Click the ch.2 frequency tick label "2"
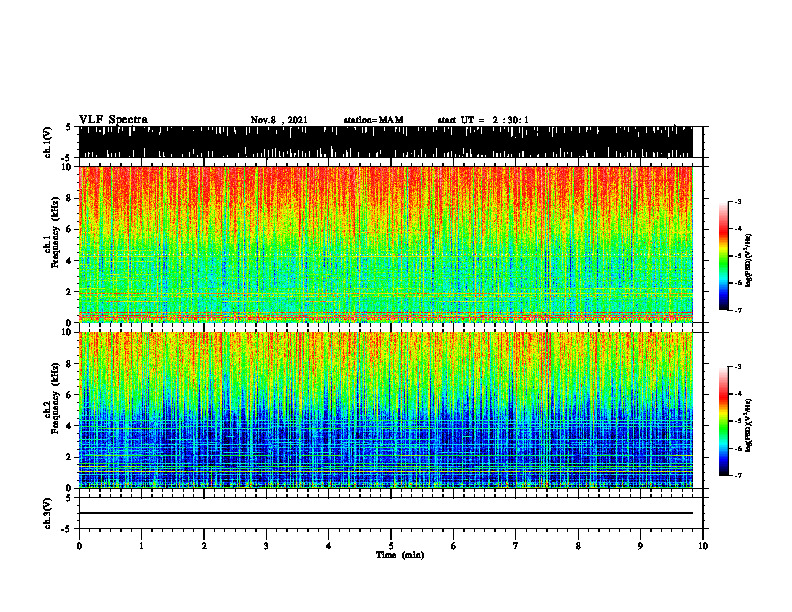Viewport: 792px width, 612px height. click(x=70, y=457)
